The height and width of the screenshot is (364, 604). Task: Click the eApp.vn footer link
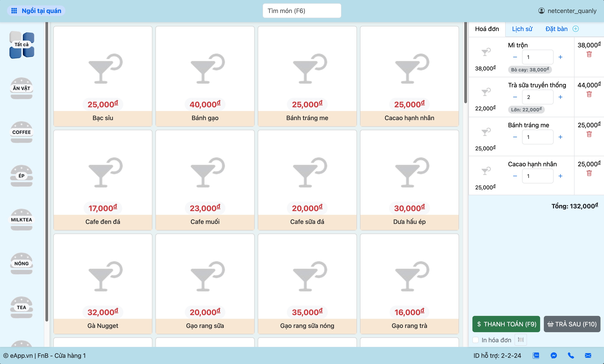click(21, 355)
